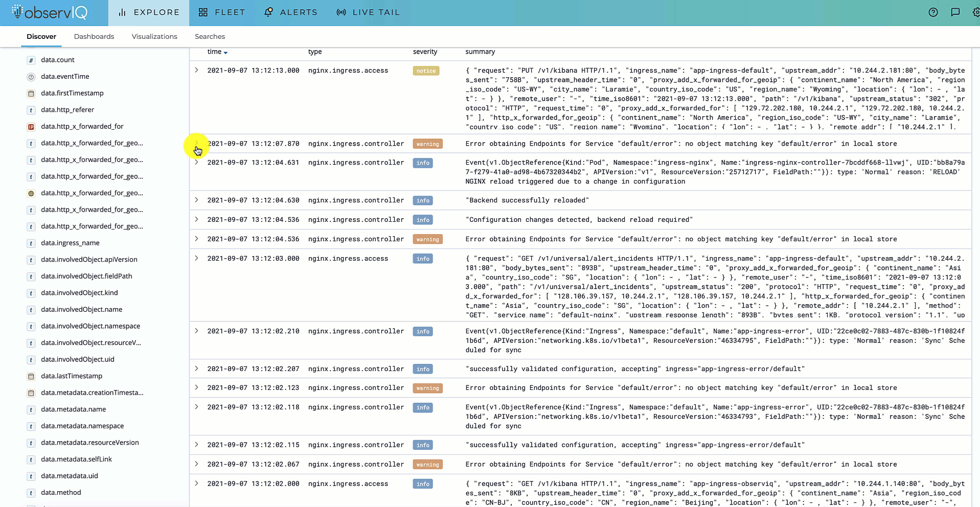
Task: Click the date-type icon beside data.firstTimestamp
Action: pos(31,94)
